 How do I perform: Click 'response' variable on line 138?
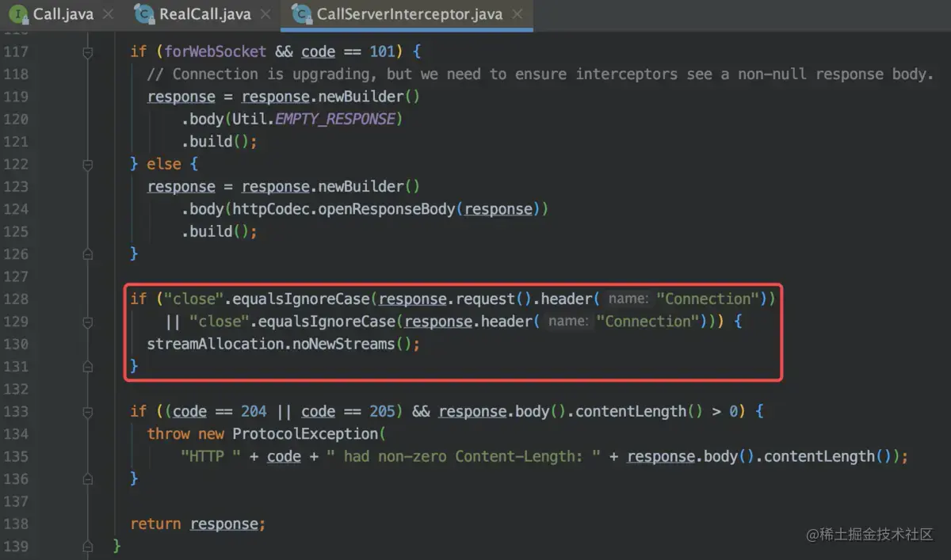[224, 524]
